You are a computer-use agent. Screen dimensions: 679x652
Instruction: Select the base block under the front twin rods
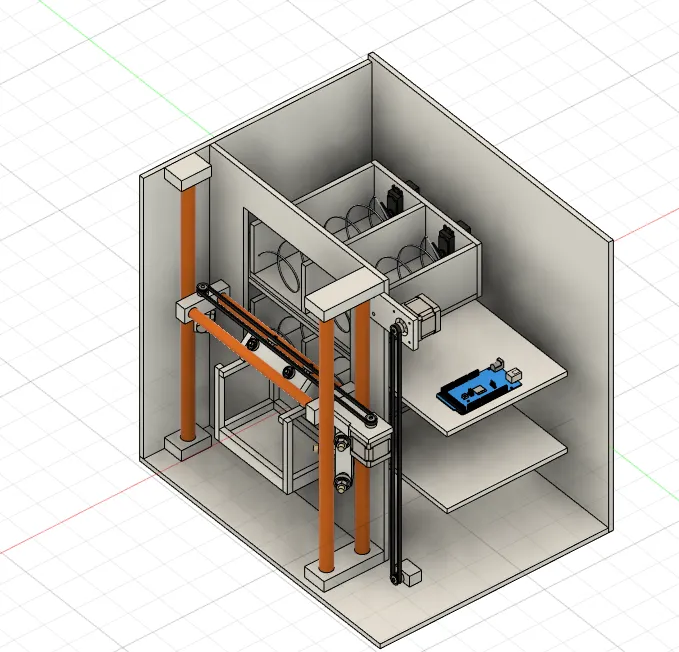coord(344,567)
